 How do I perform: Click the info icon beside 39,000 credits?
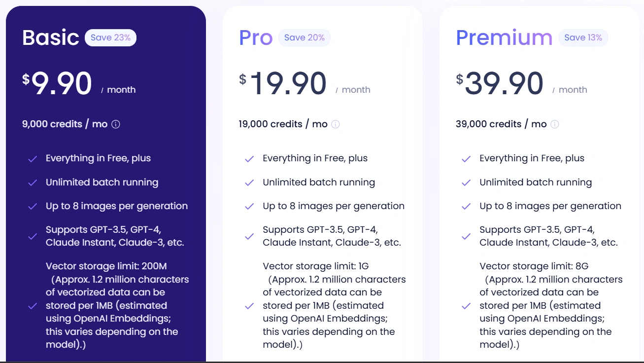point(554,124)
